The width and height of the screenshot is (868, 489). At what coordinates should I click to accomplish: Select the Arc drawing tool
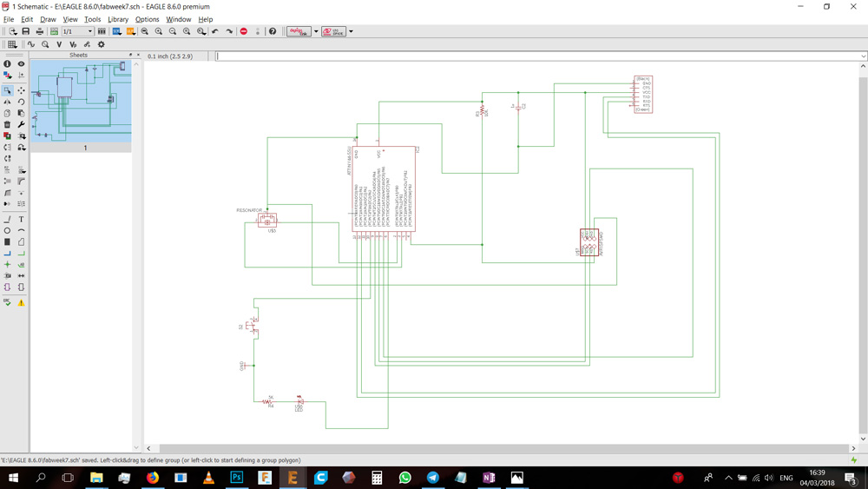coord(21,230)
